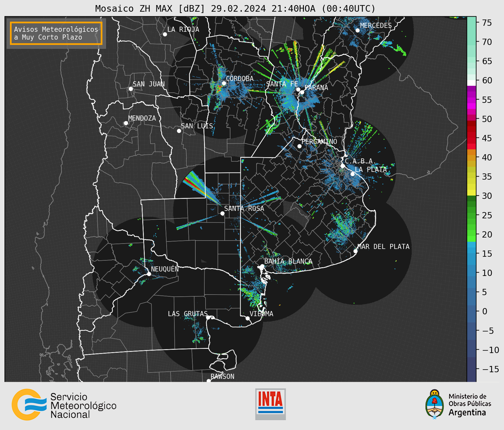Select the CÓRDOBA city dot
This screenshot has height=430, width=504.
(224, 83)
